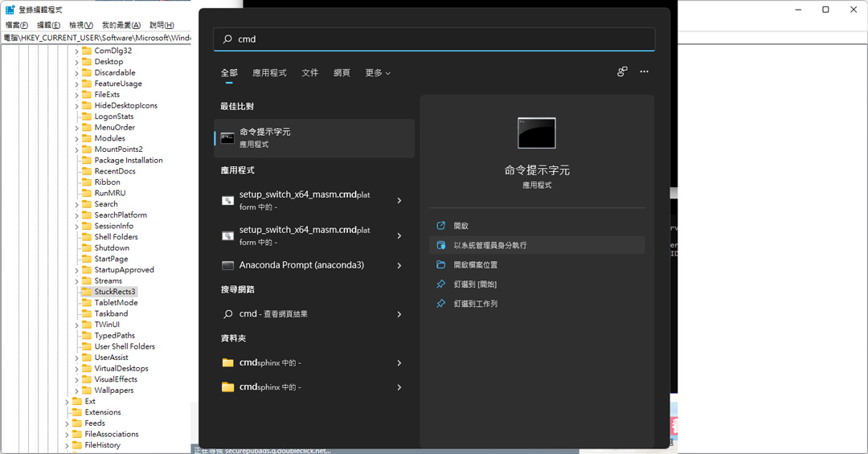Switch to the 網頁 search tab
This screenshot has height=454, width=868.
coord(342,72)
